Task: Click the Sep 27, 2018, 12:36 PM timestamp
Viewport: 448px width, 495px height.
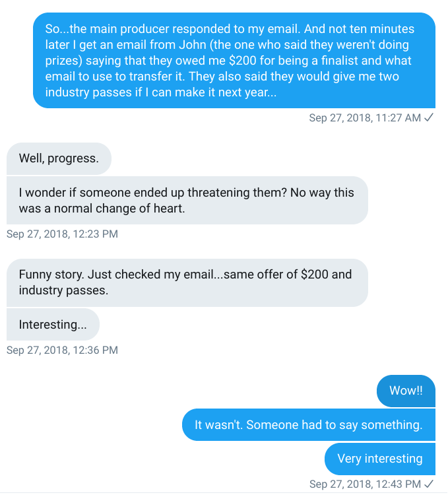Action: pos(62,350)
